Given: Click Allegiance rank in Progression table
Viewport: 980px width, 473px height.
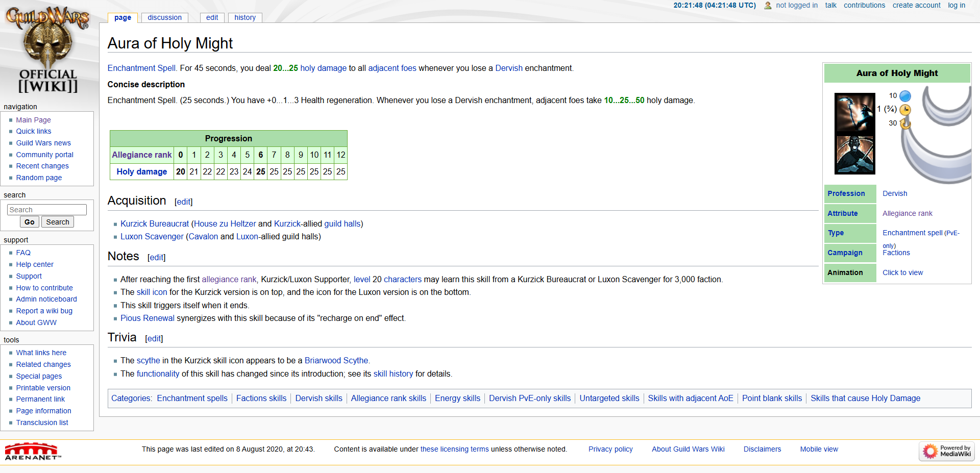Looking at the screenshot, I should click(142, 155).
